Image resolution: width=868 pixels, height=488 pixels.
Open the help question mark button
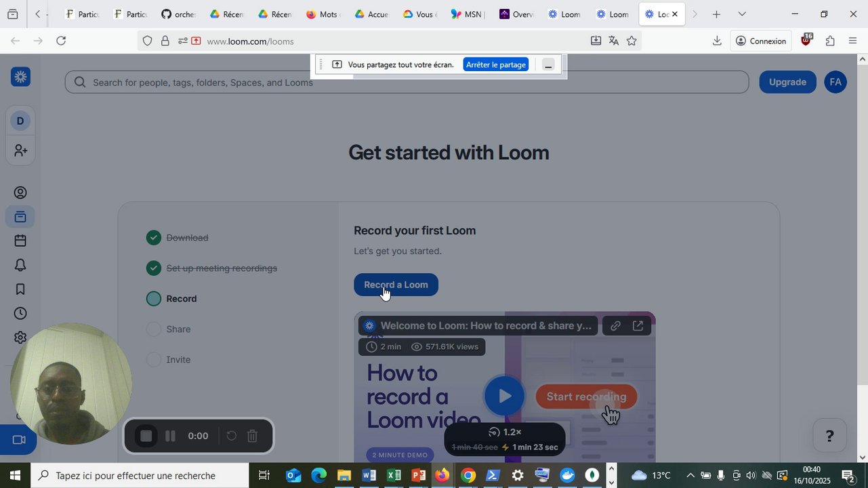(829, 436)
